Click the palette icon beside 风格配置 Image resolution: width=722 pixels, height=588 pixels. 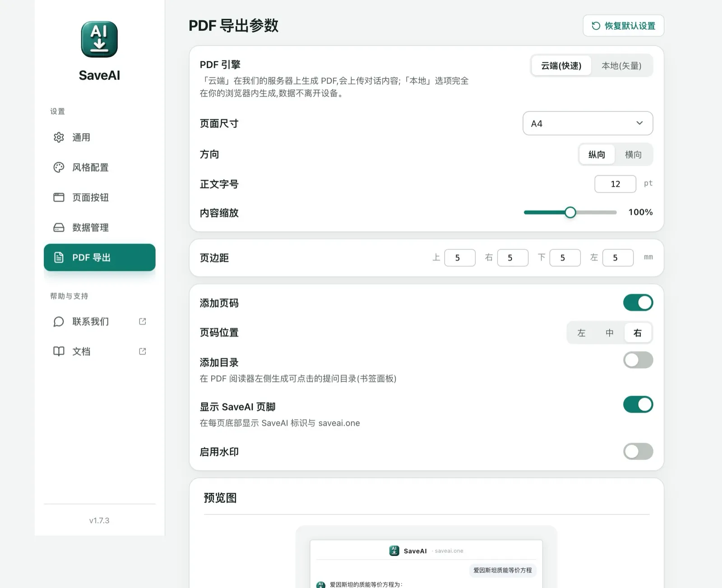[x=59, y=167]
